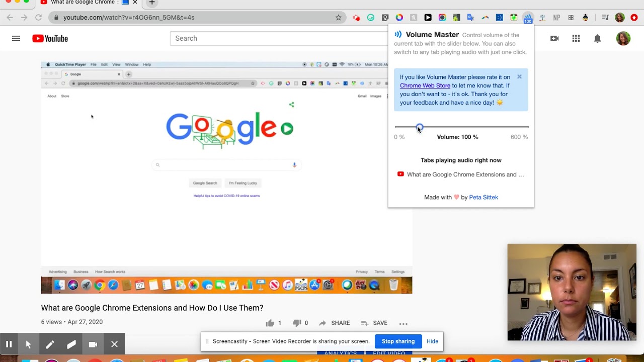The height and width of the screenshot is (362, 644).
Task: Open the Peta Sittek author link
Action: (484, 197)
